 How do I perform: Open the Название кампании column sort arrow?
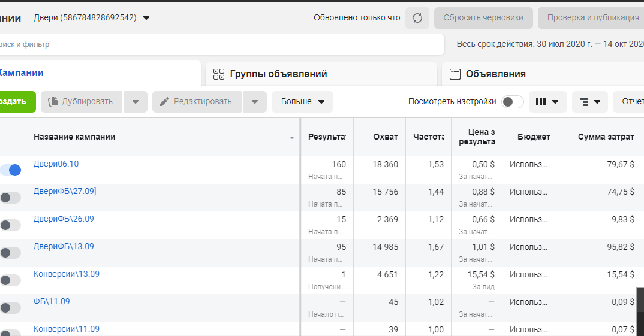pos(292,137)
